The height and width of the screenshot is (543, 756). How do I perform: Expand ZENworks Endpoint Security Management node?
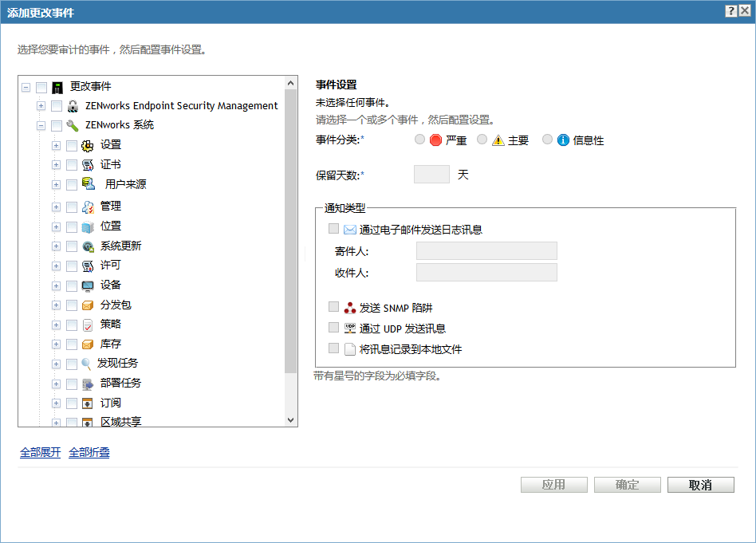(41, 106)
